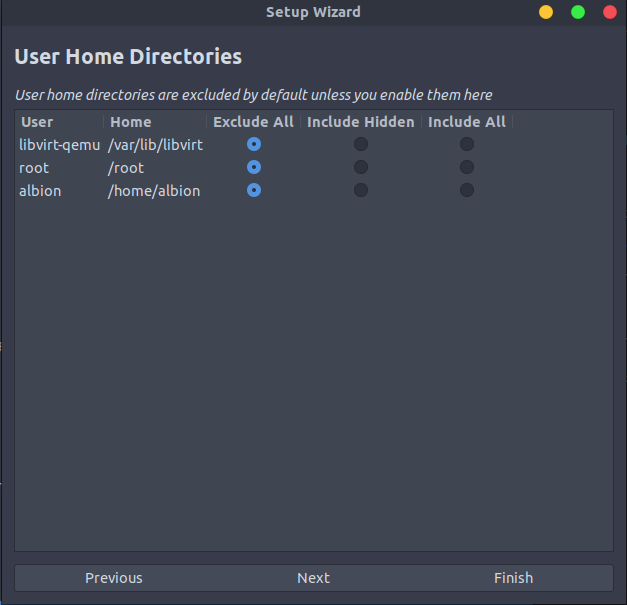Select the libvirt-qemu user cell
The width and height of the screenshot is (627, 605).
tap(60, 145)
